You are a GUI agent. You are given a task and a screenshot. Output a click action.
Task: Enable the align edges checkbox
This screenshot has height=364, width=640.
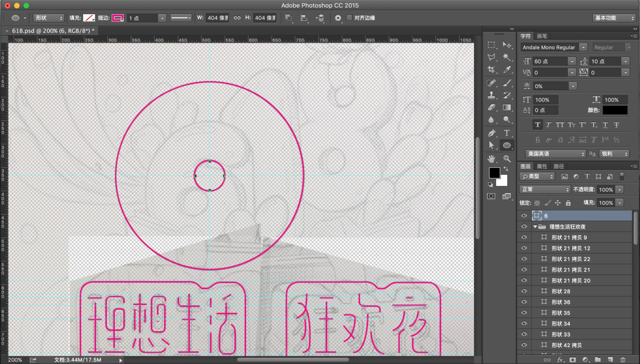349,18
